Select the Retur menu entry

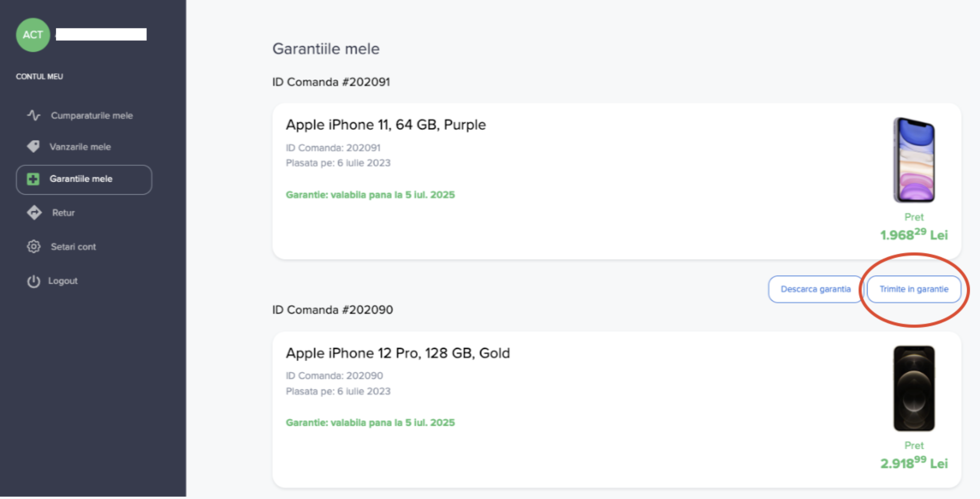click(x=63, y=213)
